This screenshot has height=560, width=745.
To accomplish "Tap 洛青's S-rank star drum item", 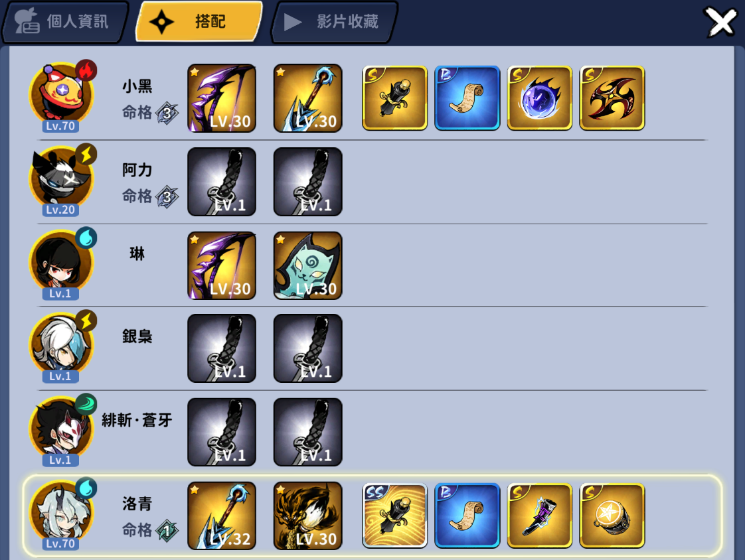I will click(x=612, y=516).
